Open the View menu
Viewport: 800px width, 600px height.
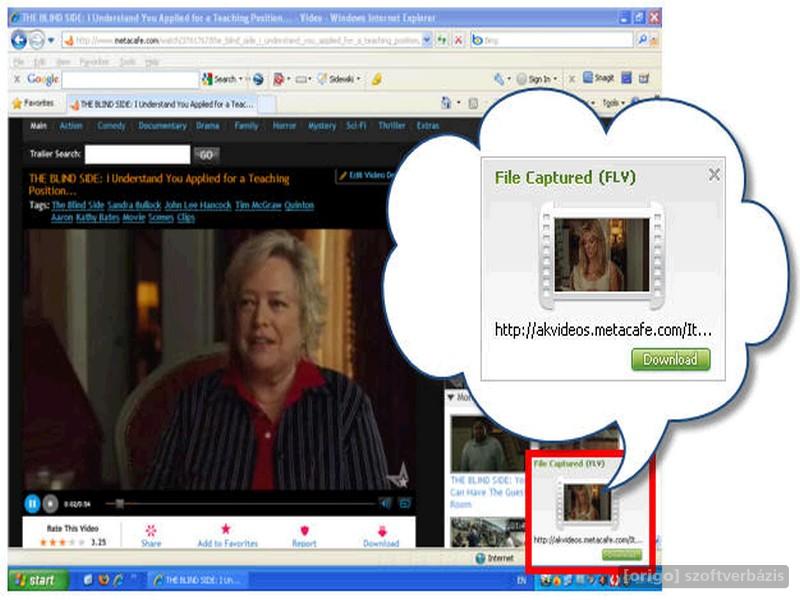tap(63, 62)
